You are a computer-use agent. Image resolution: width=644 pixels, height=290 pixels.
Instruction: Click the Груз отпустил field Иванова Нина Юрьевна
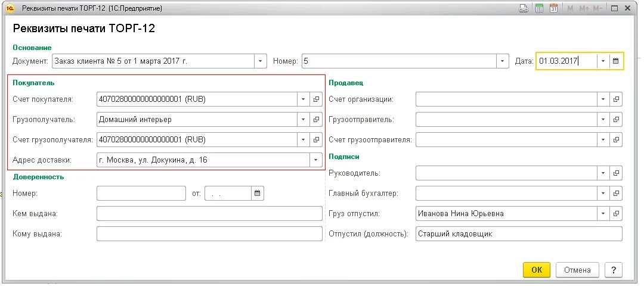pos(506,214)
